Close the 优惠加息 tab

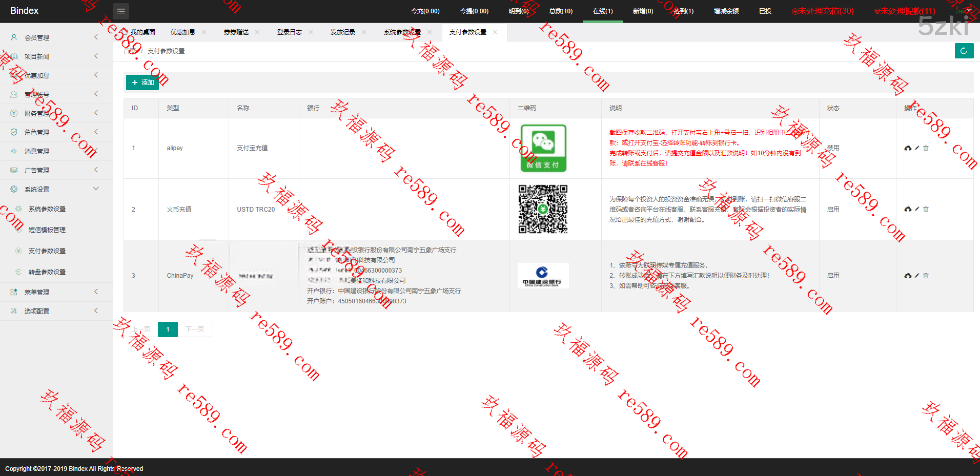click(x=204, y=32)
